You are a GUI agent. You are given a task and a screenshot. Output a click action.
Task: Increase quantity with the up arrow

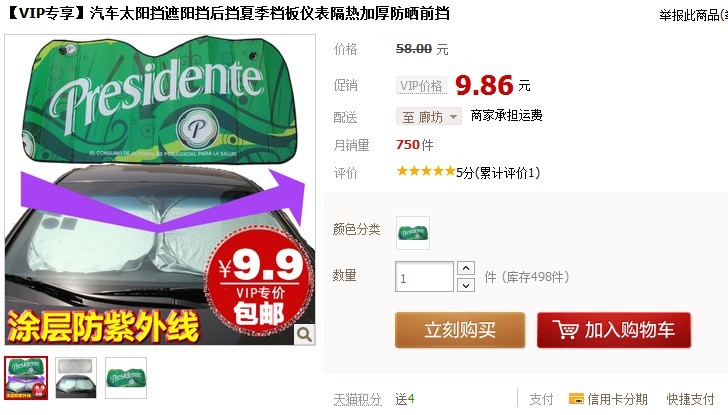coord(466,268)
